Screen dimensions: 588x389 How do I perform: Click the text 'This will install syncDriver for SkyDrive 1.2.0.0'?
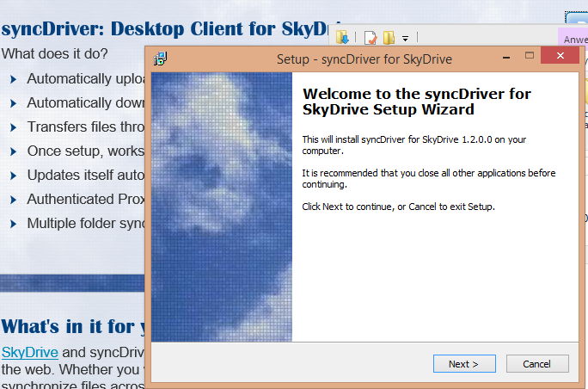coord(414,145)
